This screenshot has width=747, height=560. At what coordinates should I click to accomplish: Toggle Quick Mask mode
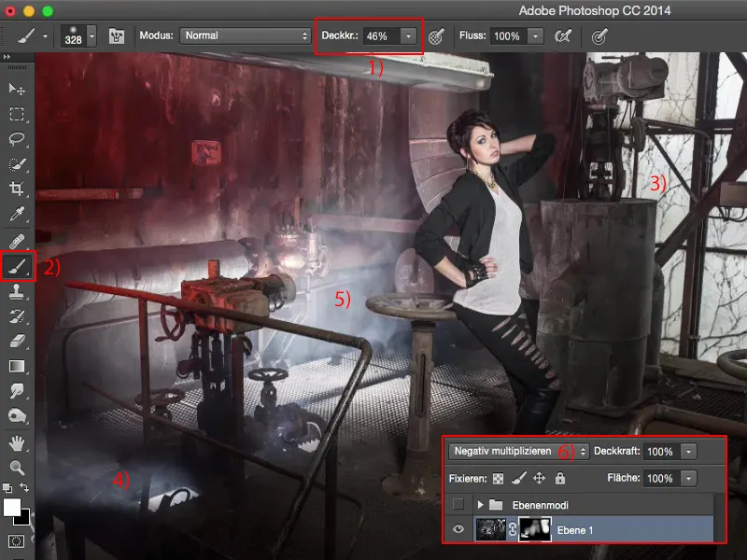tap(17, 541)
